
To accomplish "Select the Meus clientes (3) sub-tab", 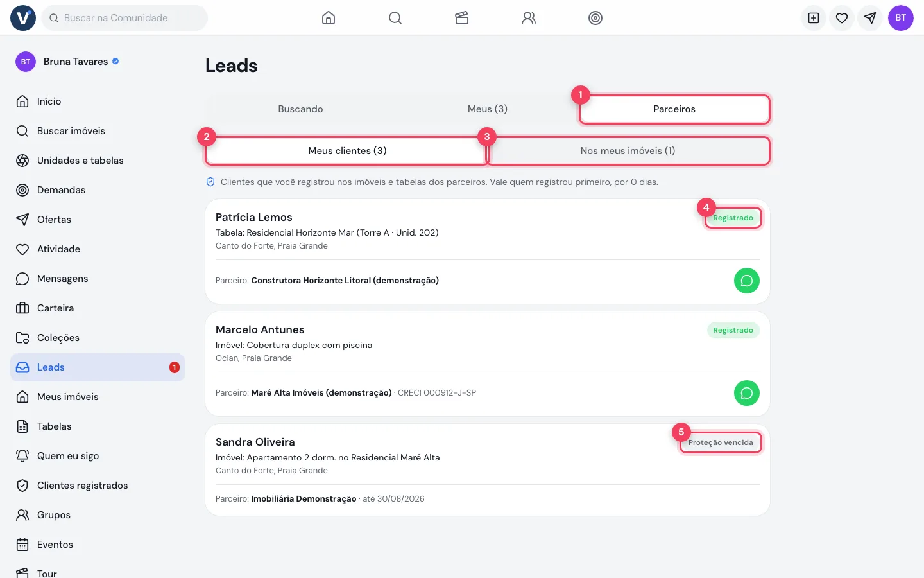I will click(x=347, y=151).
